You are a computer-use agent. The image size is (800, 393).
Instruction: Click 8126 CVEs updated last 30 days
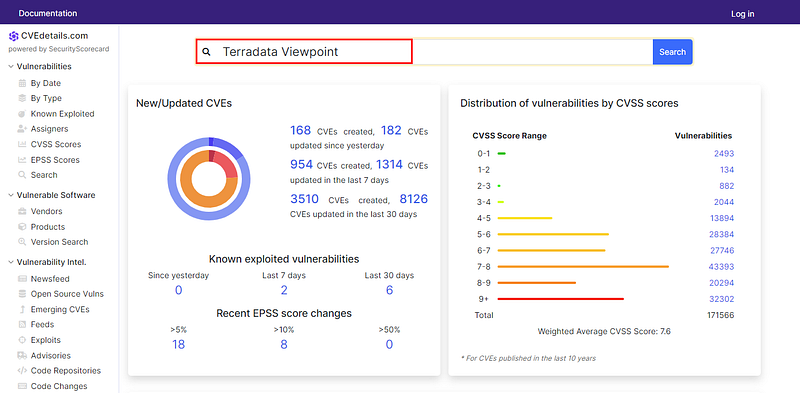[414, 199]
